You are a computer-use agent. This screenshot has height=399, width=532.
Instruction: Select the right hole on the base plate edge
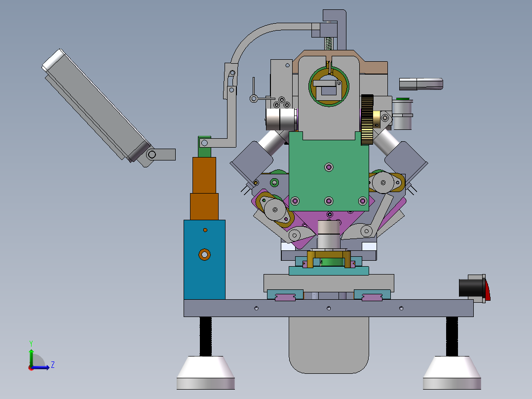point(401,308)
